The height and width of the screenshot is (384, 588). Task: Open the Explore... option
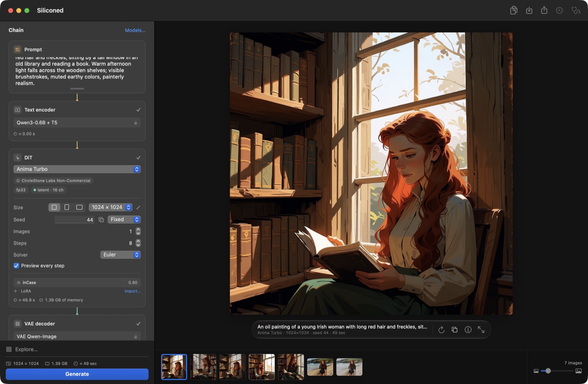26,349
